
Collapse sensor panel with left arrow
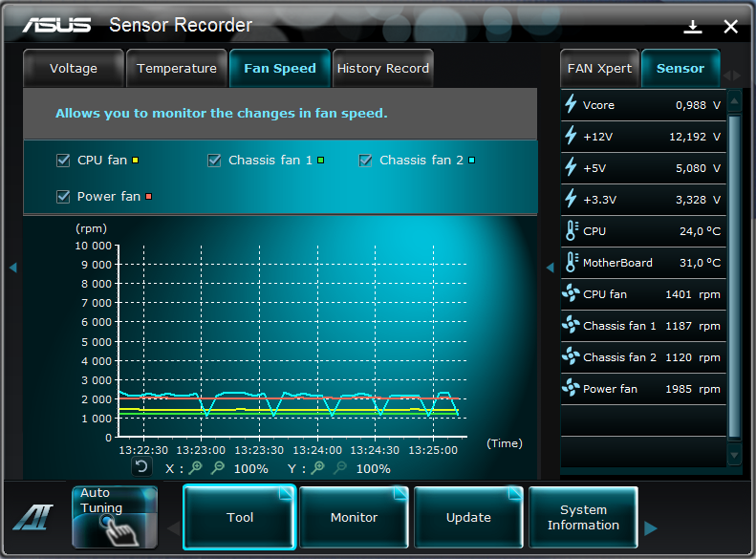551,268
